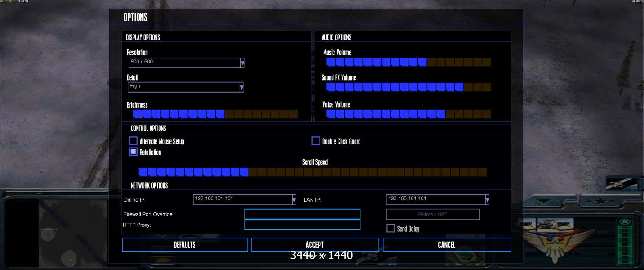Change the Sound FX Volume slider
This screenshot has width=644, height=270.
[409, 87]
